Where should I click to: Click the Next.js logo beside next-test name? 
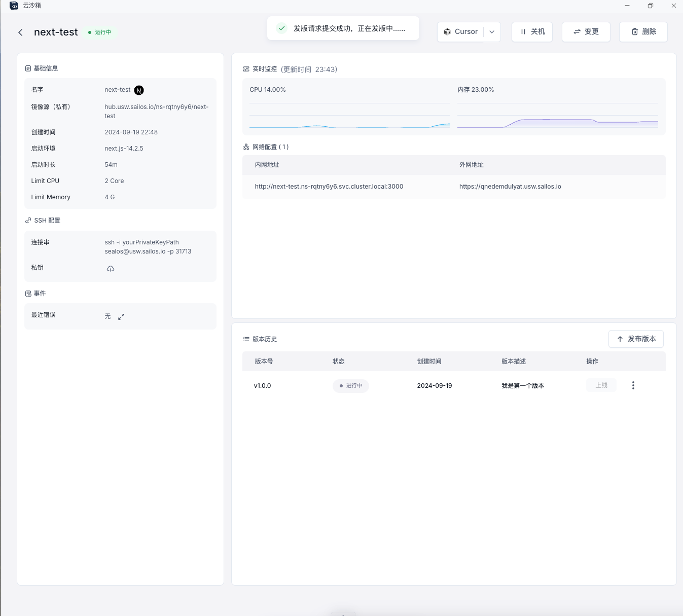click(x=139, y=90)
